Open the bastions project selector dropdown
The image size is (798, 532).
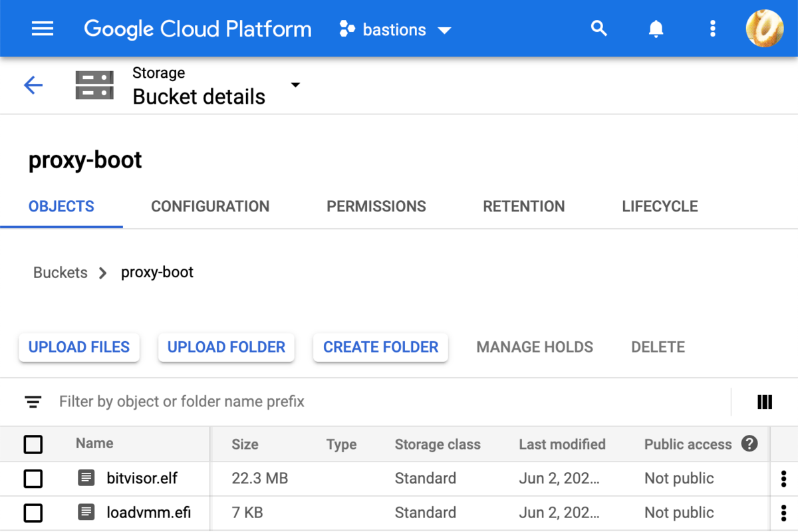click(x=395, y=30)
